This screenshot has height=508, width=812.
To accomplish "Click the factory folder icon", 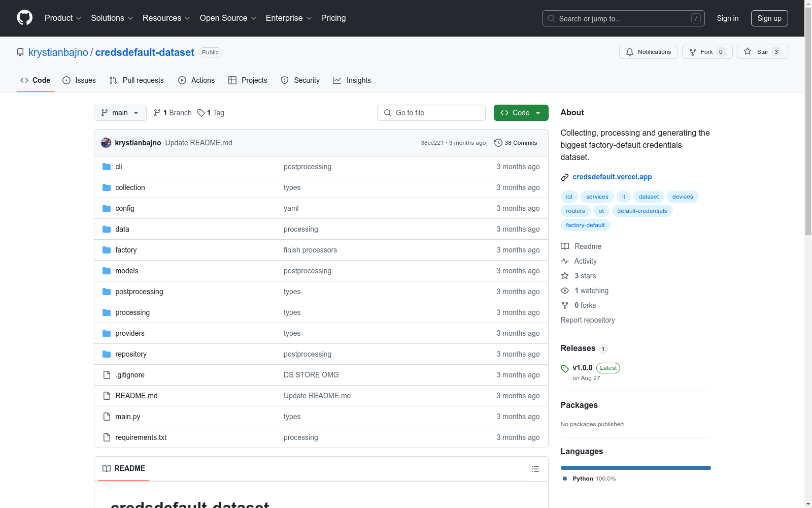I will coord(107,250).
